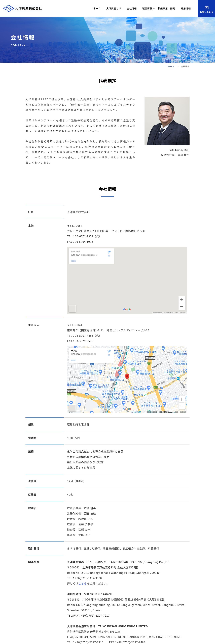Click the SHENZHEN BRANCH. heading text
The width and height of the screenshot is (215, 644).
point(99,594)
